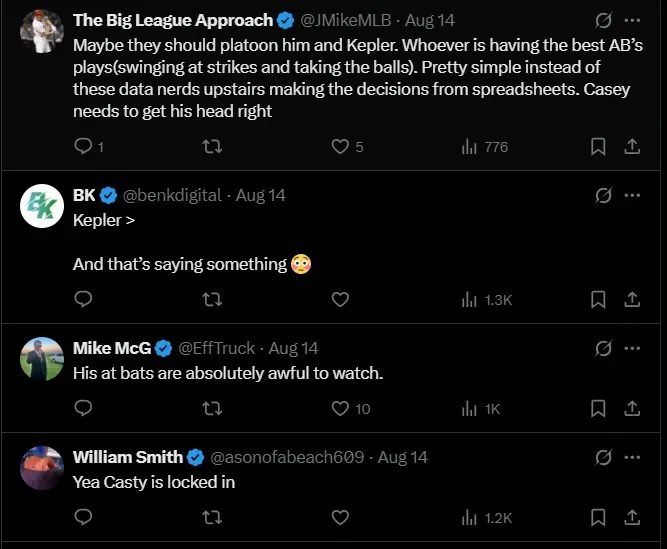Viewport: 667px width, 549px height.
Task: Open Grok icon on Mike McG's tweet
Action: point(603,348)
